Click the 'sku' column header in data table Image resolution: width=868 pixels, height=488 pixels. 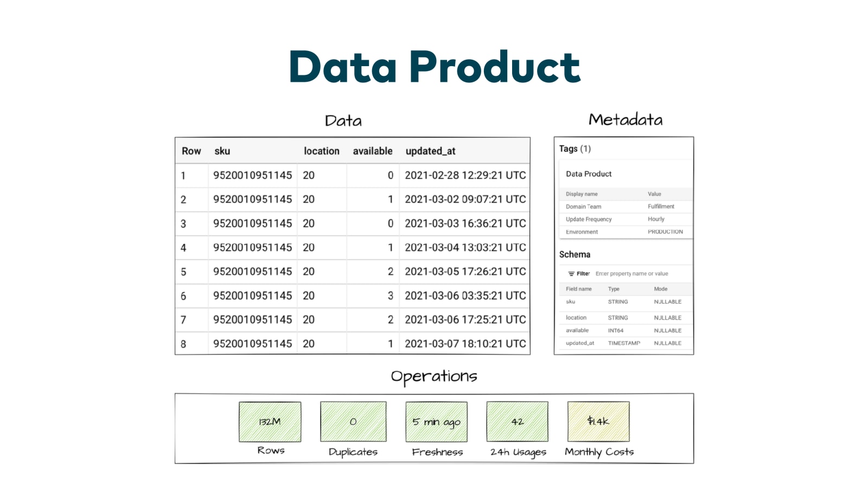[222, 151]
